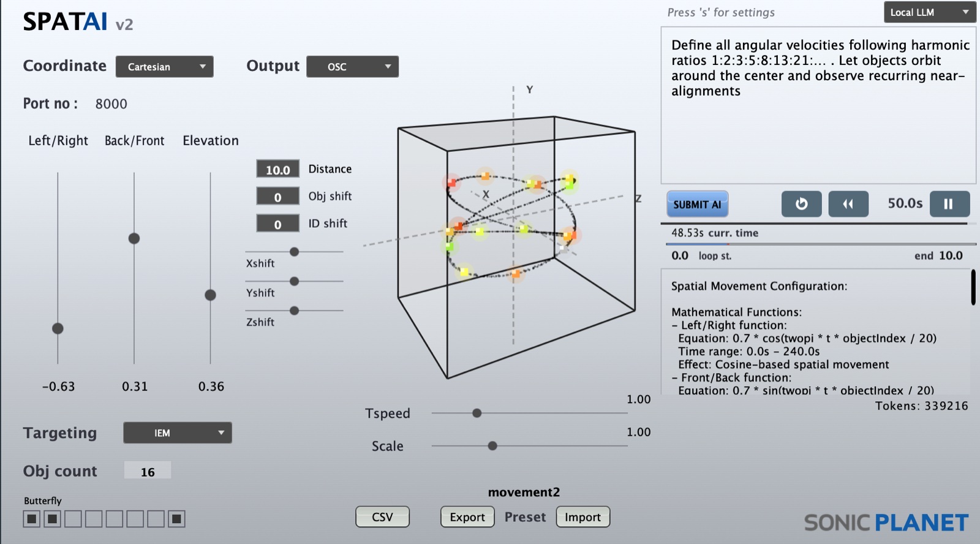The image size is (980, 544).
Task: Click the Tspeed slider handle
Action: pos(477,414)
